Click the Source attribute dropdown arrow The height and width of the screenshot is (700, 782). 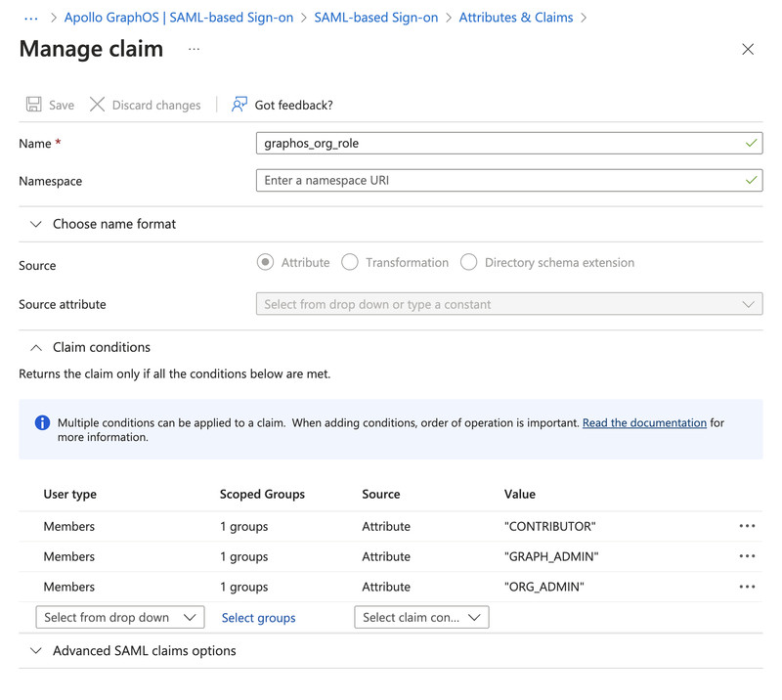coord(748,304)
